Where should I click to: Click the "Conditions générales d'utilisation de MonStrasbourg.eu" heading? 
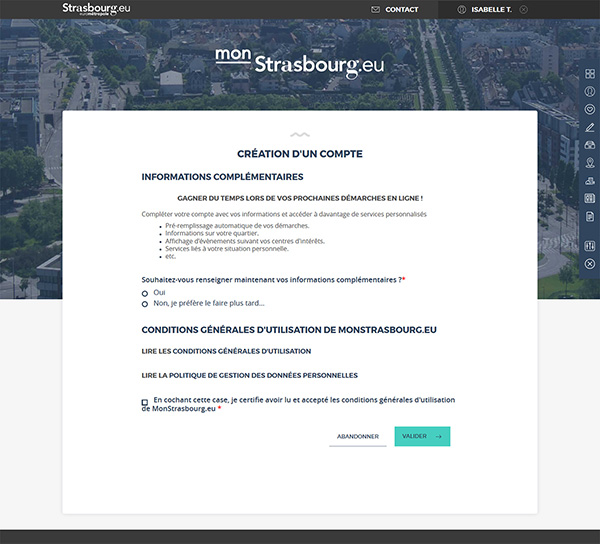click(x=289, y=330)
